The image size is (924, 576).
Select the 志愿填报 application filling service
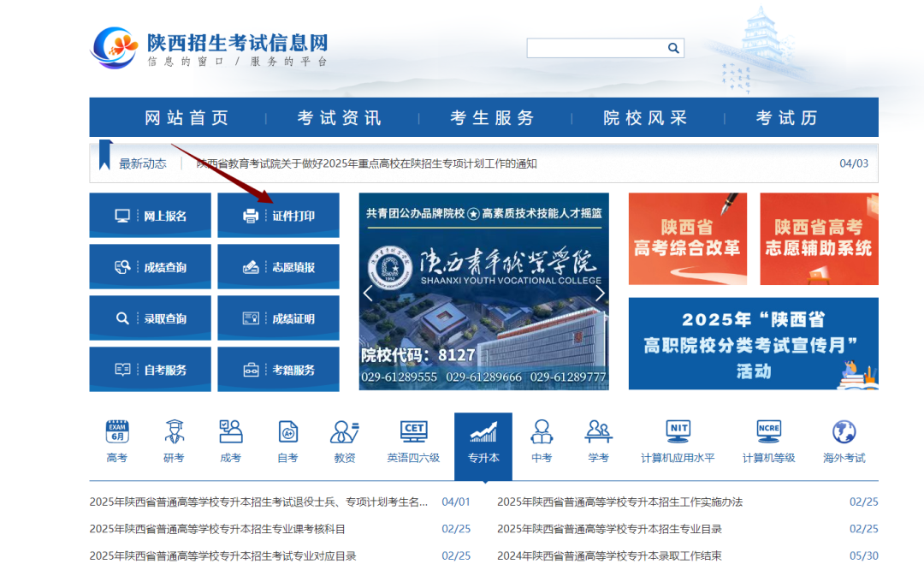278,266
